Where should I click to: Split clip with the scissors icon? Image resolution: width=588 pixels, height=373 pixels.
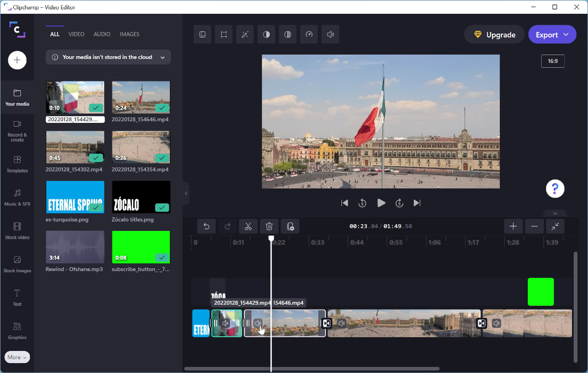(x=248, y=226)
